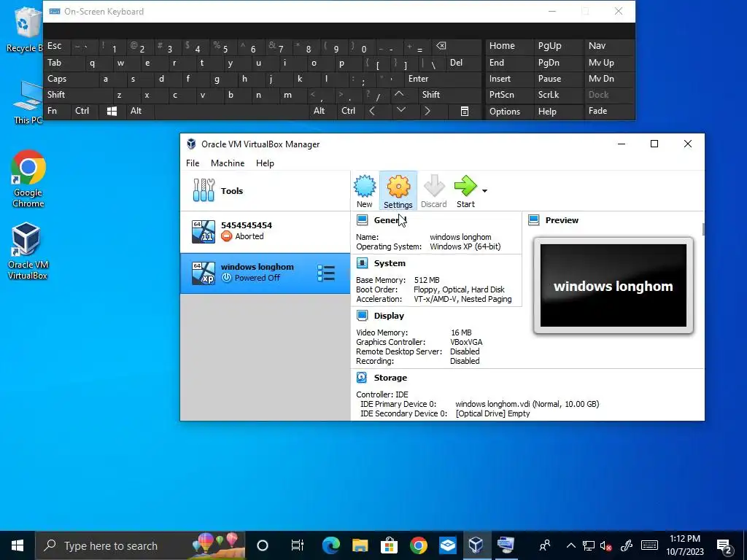Click the System section header icon

pos(362,262)
